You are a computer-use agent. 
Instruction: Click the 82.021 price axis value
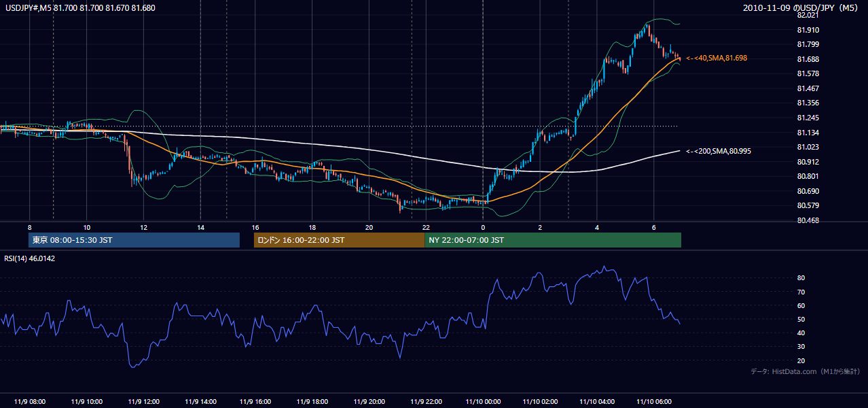809,15
